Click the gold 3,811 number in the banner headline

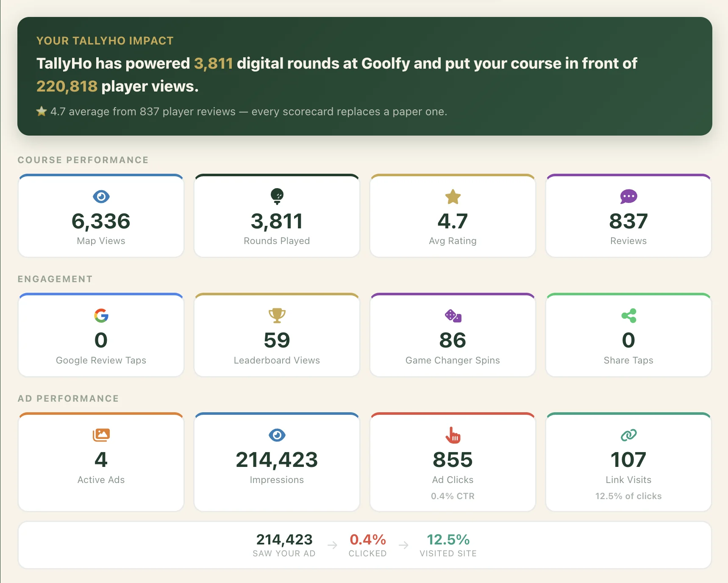pyautogui.click(x=214, y=64)
